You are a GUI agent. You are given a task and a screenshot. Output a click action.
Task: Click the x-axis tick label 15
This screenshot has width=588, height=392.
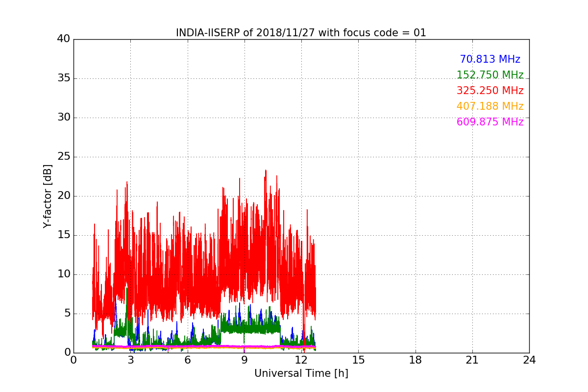358,360
